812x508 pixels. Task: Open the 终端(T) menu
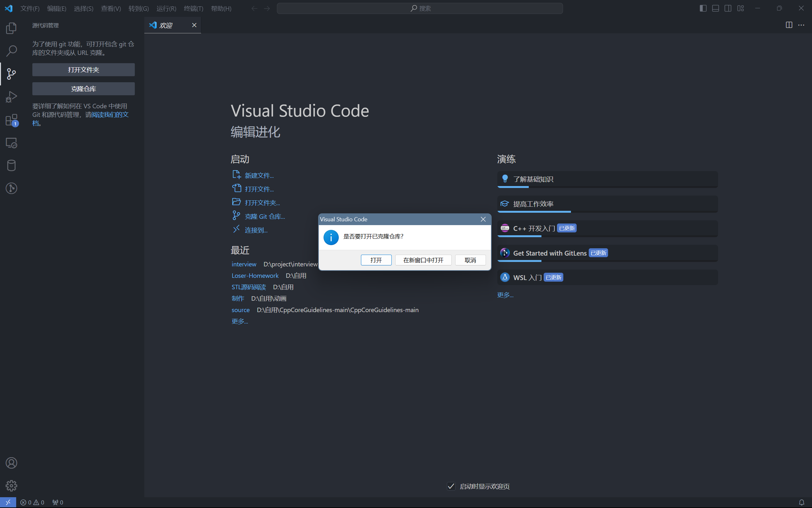coord(193,8)
